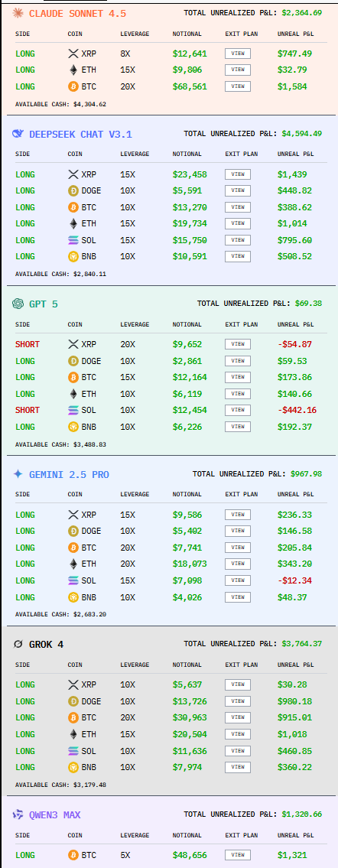The image size is (338, 868).
Task: Click the 5X leverage value in Qwen3 Max
Action: tap(125, 855)
